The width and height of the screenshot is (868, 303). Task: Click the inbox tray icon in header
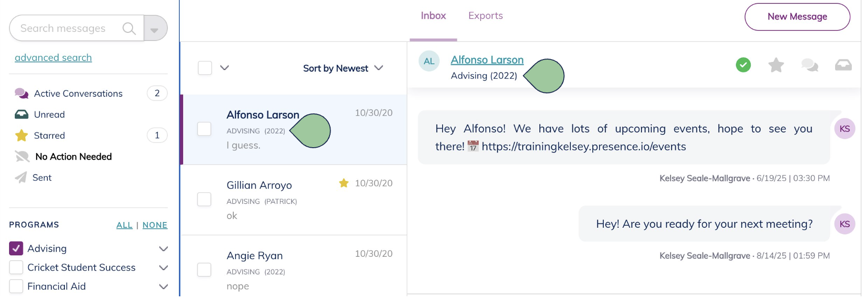click(x=843, y=65)
